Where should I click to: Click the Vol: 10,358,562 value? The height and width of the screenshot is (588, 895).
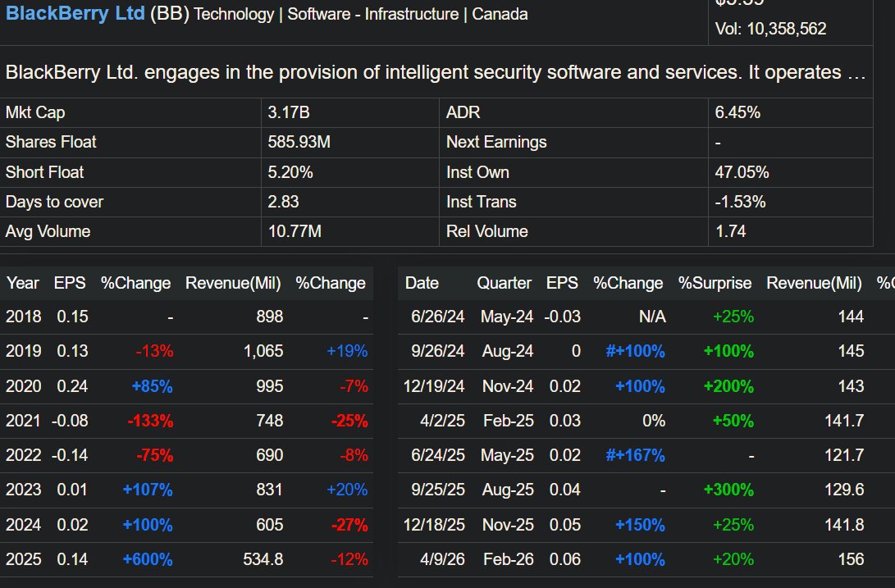(770, 29)
